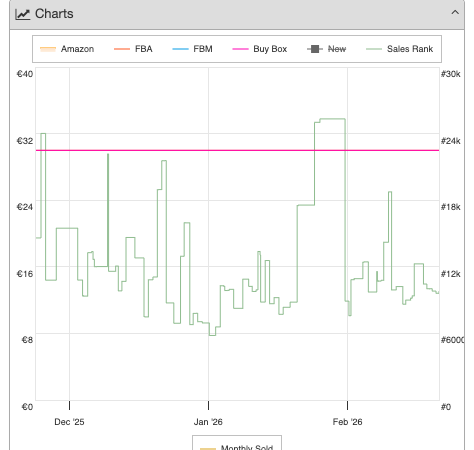Click the Amazon orange color swatch
Viewport: 474px width, 450px height.
tap(48, 49)
